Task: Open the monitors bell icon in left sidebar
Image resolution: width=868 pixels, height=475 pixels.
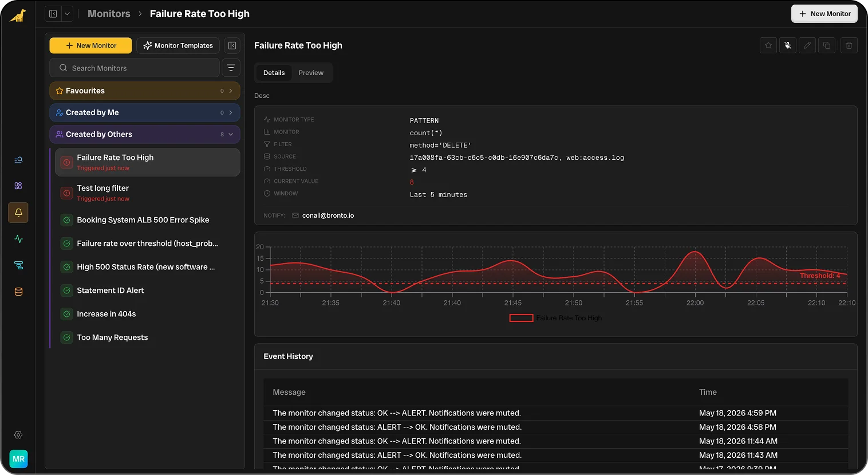Action: 18,213
